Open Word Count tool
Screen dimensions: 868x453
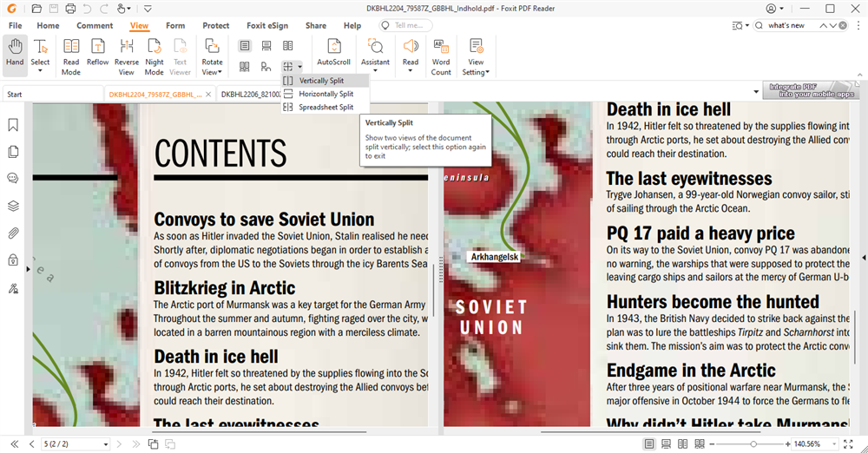click(x=441, y=55)
